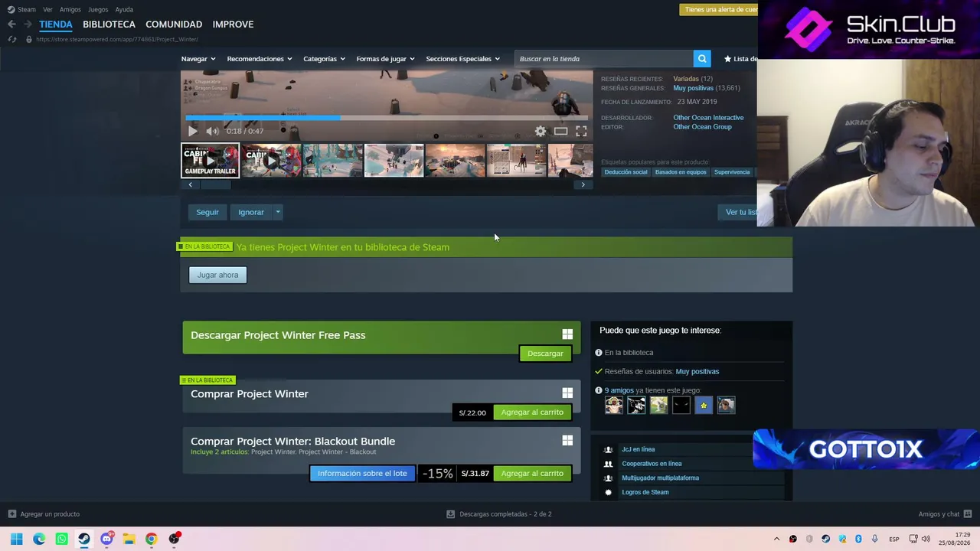Open the Ver menu
The width and height of the screenshot is (980, 551).
[47, 9]
